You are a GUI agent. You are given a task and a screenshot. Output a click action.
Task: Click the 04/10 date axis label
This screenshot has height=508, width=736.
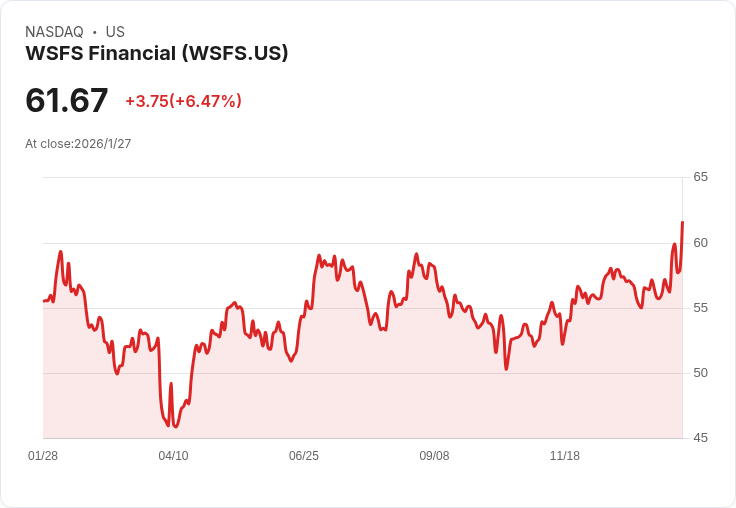173,456
